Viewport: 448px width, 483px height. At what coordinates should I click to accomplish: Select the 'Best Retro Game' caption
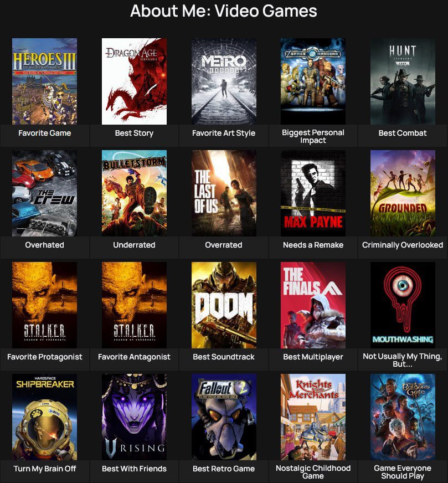coord(224,469)
